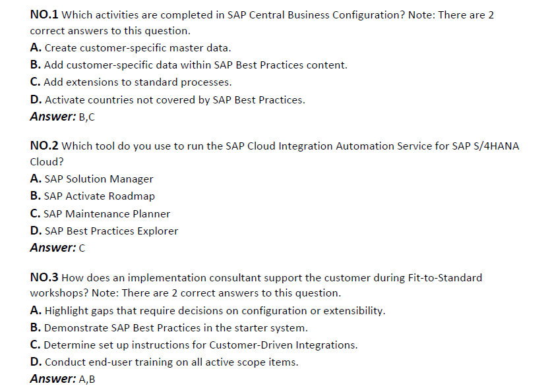The image size is (548, 392).
Task: Choose option C SAP Maintenance Planner
Action: 100,213
